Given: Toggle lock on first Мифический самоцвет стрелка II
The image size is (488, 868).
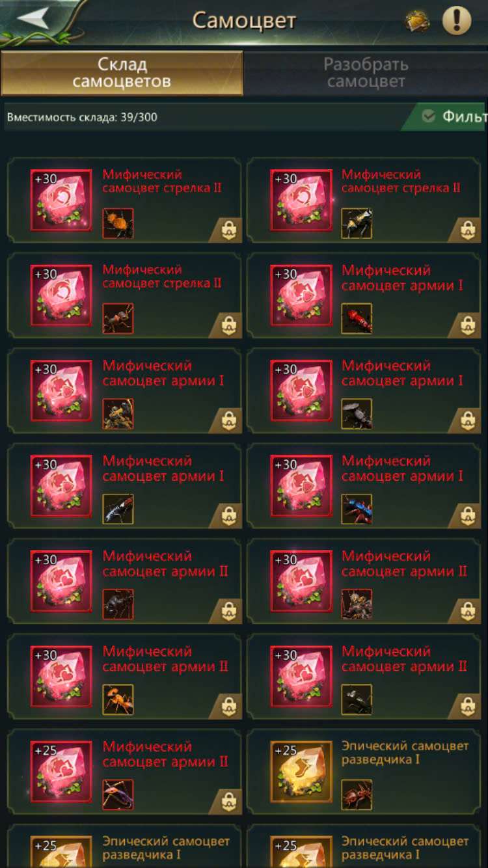Looking at the screenshot, I should pos(228,230).
